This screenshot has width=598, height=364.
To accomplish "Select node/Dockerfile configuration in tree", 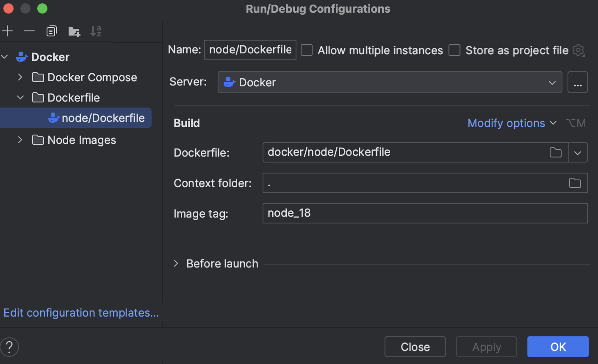I will click(x=103, y=118).
